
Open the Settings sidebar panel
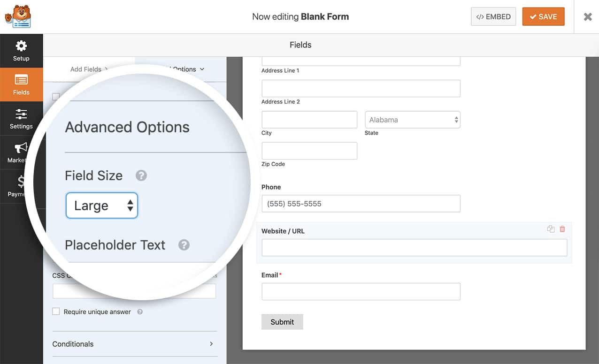click(21, 119)
